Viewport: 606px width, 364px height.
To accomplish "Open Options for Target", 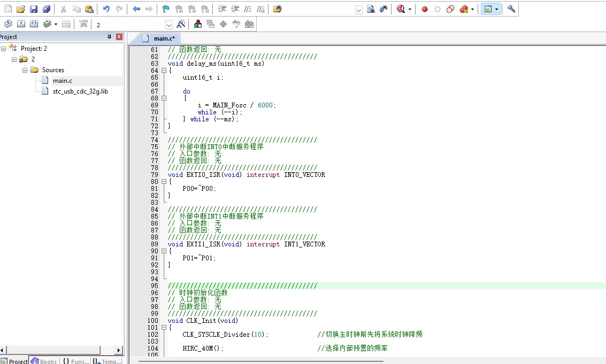I will coord(180,24).
